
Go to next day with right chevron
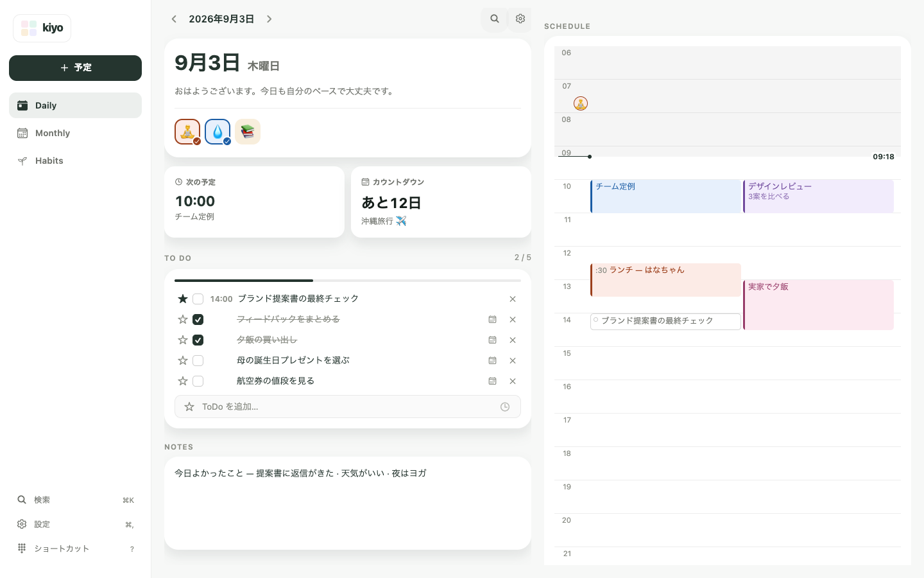point(269,19)
